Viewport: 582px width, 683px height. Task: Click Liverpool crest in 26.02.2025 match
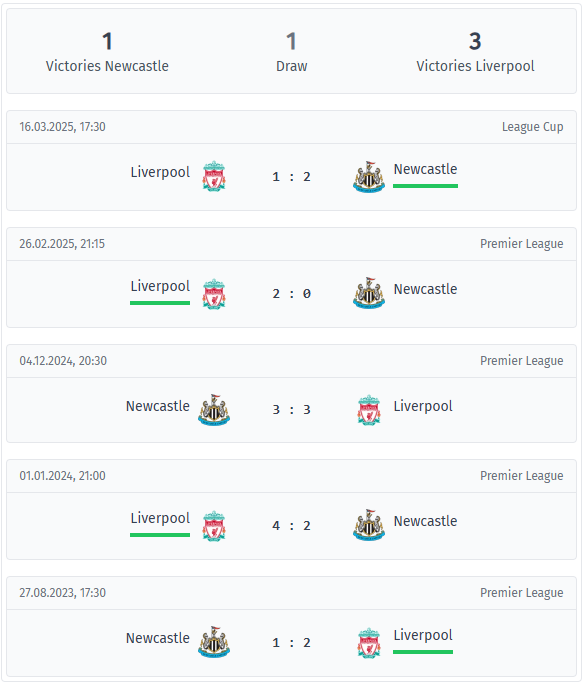[x=214, y=294]
